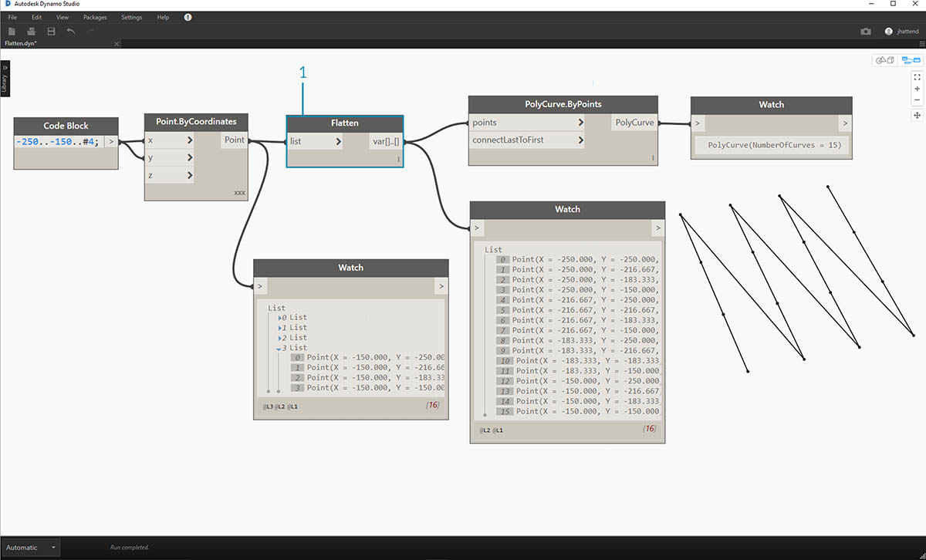The image size is (926, 560).
Task: Undo the last action via the toolbar arrow
Action: 71,31
